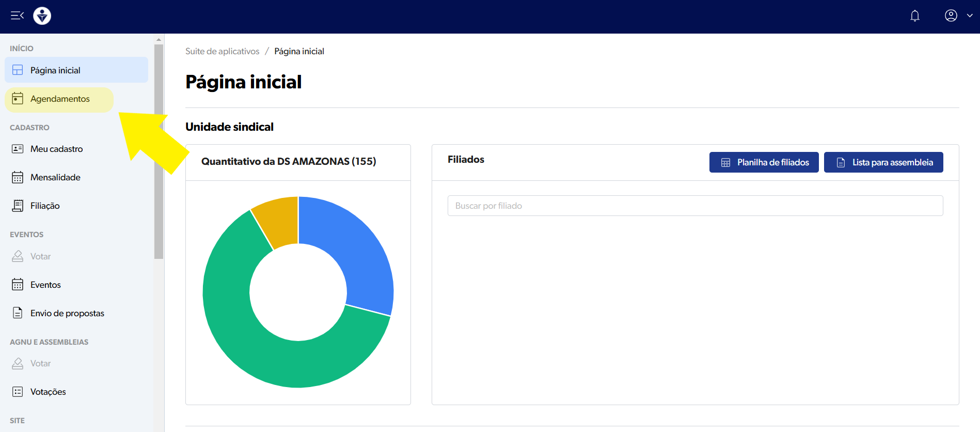This screenshot has width=980, height=432.
Task: Click the Buscar por filiado search field
Action: 694,206
